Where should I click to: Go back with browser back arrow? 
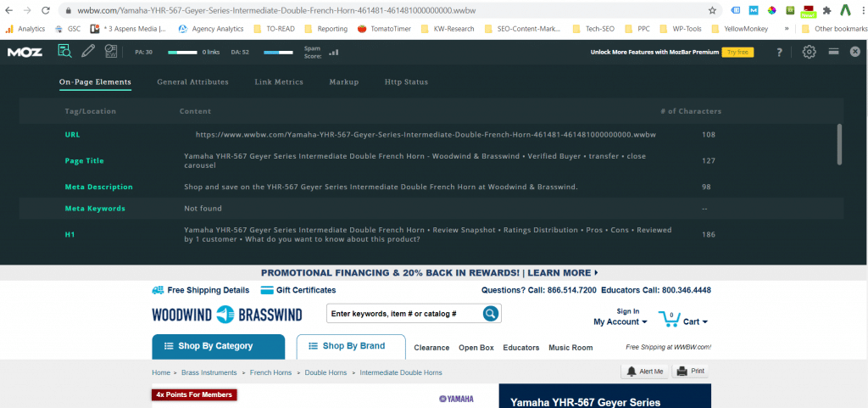pos(9,10)
